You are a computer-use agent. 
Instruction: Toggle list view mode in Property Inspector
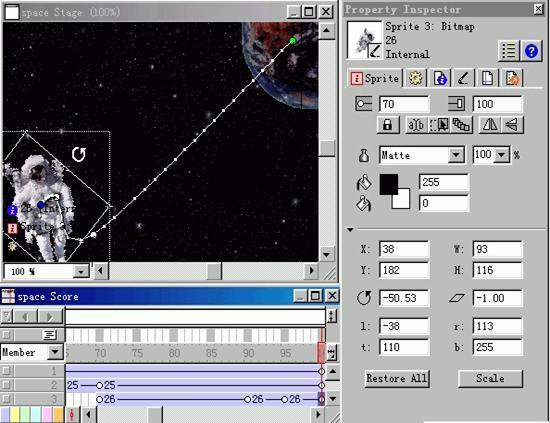pyautogui.click(x=508, y=51)
